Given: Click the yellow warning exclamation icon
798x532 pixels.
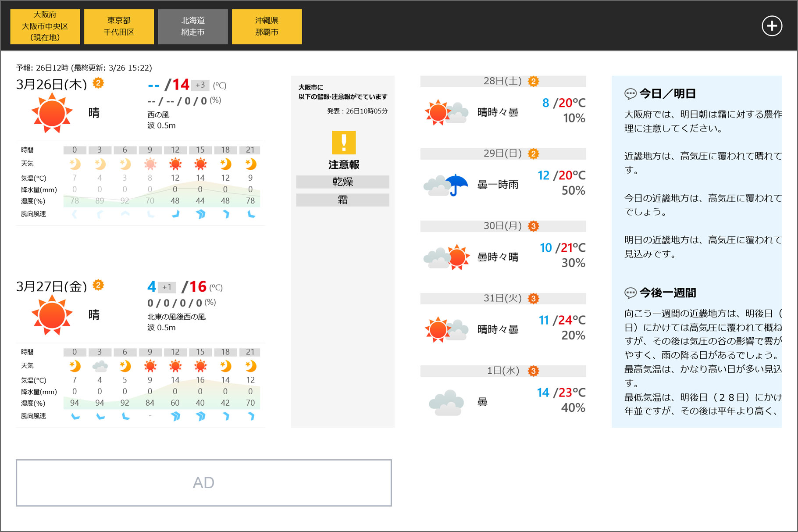Looking at the screenshot, I should click(344, 143).
